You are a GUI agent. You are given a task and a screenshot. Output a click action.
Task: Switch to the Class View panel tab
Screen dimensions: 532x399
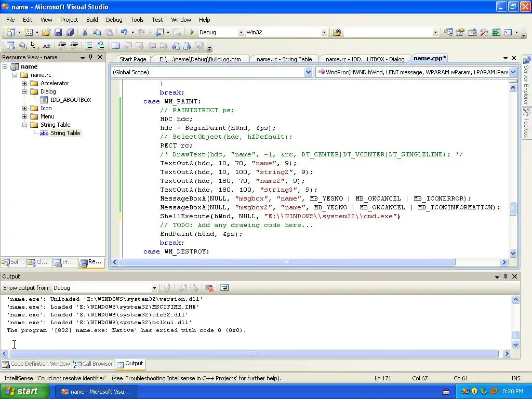(38, 262)
